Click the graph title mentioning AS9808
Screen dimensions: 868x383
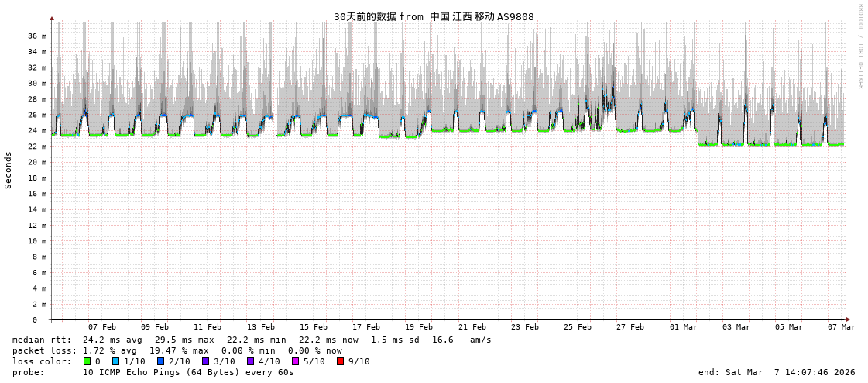(x=434, y=17)
